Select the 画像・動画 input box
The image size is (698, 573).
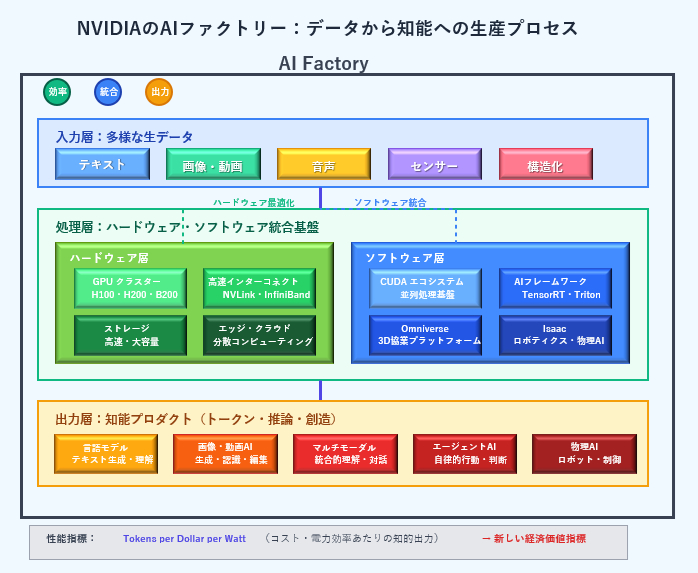(x=213, y=164)
